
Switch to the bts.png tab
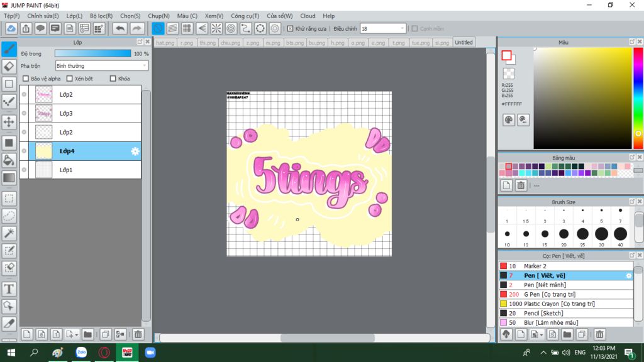[x=294, y=43]
